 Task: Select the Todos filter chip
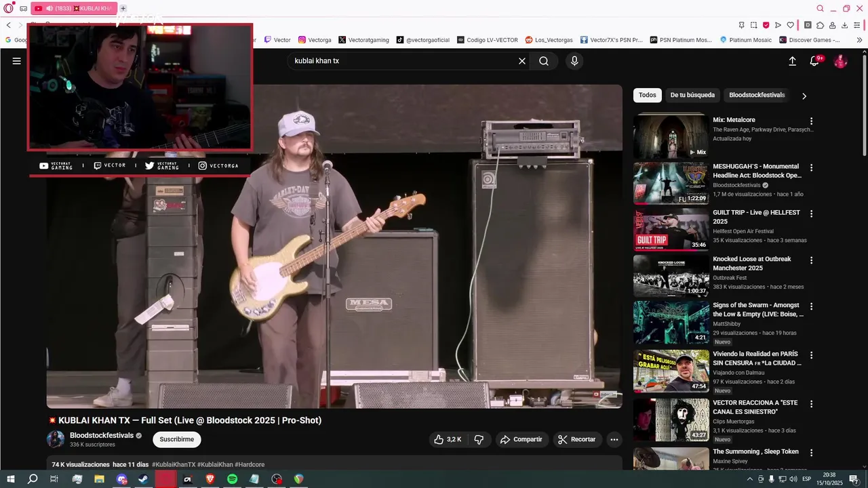(647, 95)
